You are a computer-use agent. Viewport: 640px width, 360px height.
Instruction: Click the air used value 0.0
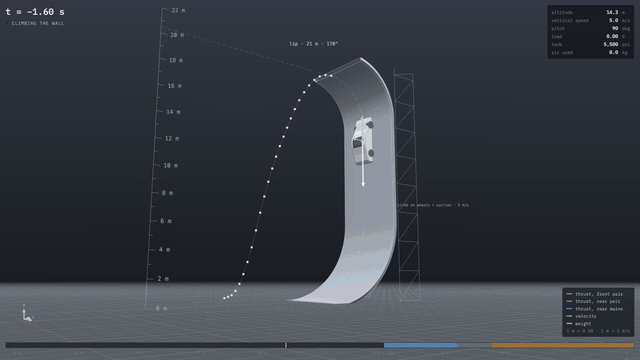click(613, 52)
